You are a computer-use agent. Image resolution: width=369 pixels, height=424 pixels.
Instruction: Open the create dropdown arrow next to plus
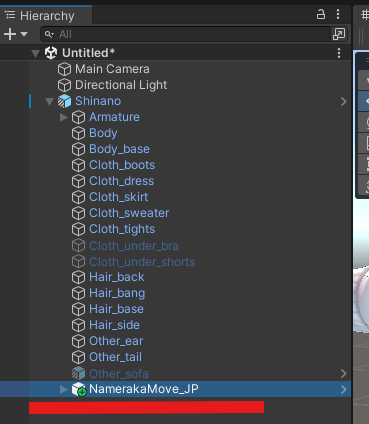coord(24,34)
